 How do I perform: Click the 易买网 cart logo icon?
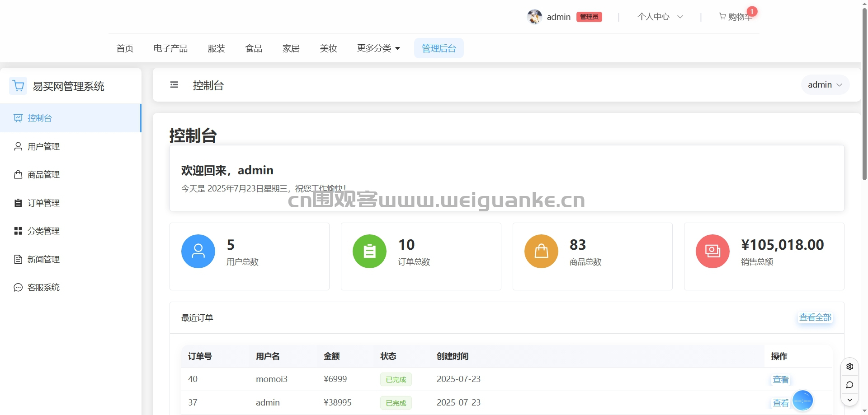pos(18,86)
